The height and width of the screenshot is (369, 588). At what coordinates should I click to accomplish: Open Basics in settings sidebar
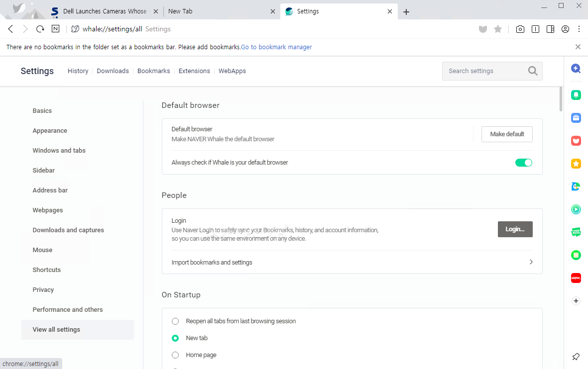click(42, 110)
